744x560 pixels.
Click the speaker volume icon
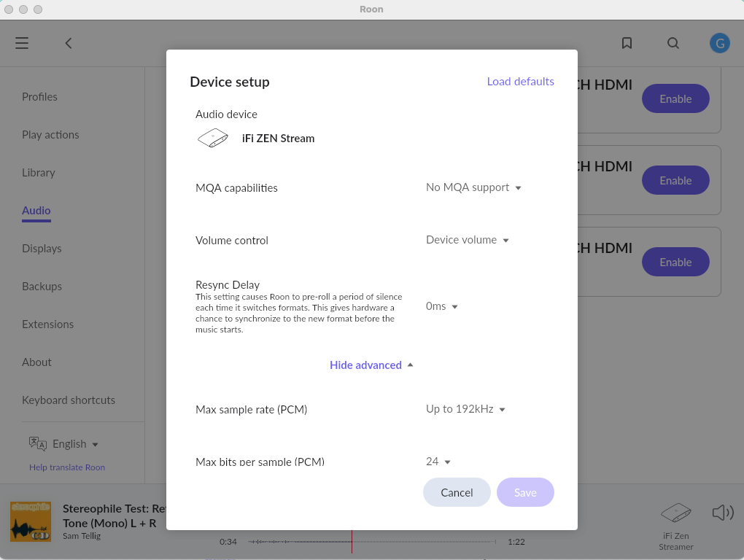722,513
